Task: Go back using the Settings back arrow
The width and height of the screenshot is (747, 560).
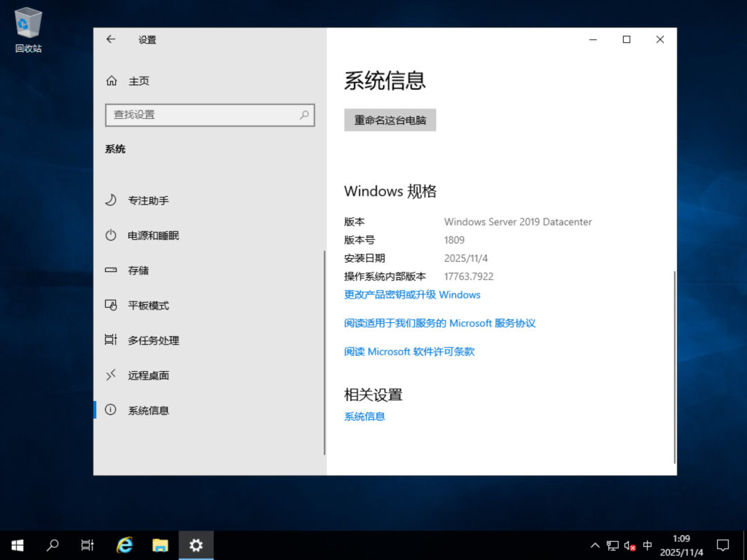Action: click(111, 39)
